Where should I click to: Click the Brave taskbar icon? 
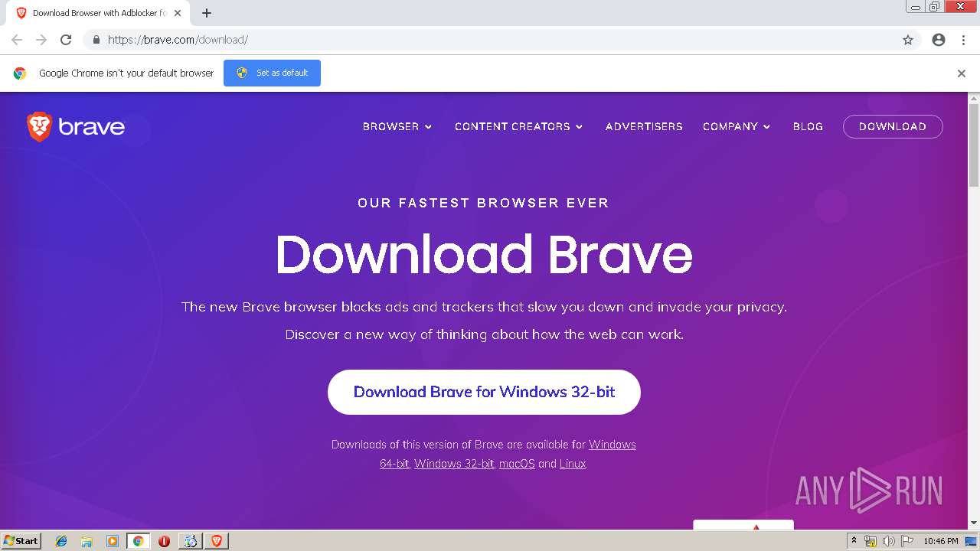[x=217, y=541]
